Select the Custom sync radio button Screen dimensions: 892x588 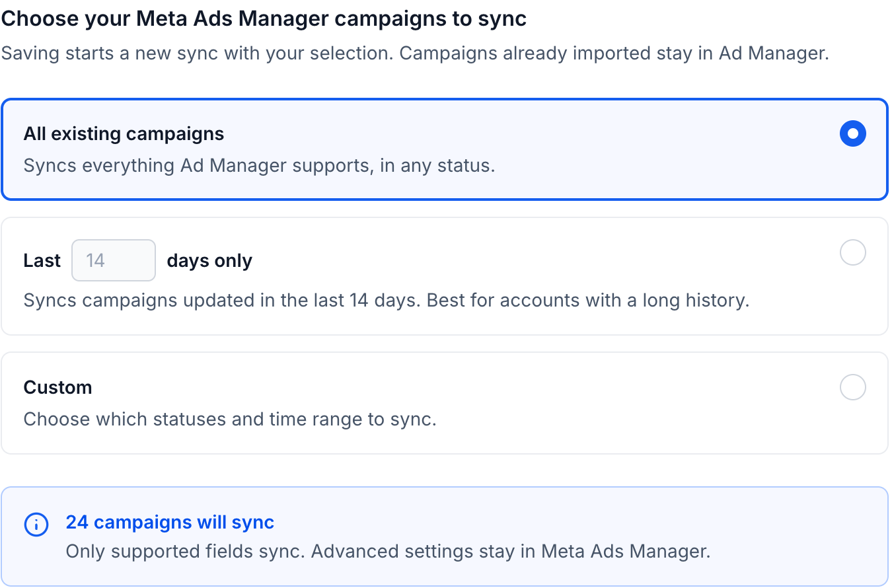tap(852, 387)
